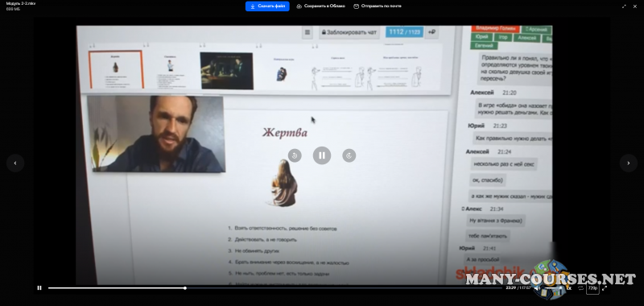Click the playhead knob on the timeline

185,288
